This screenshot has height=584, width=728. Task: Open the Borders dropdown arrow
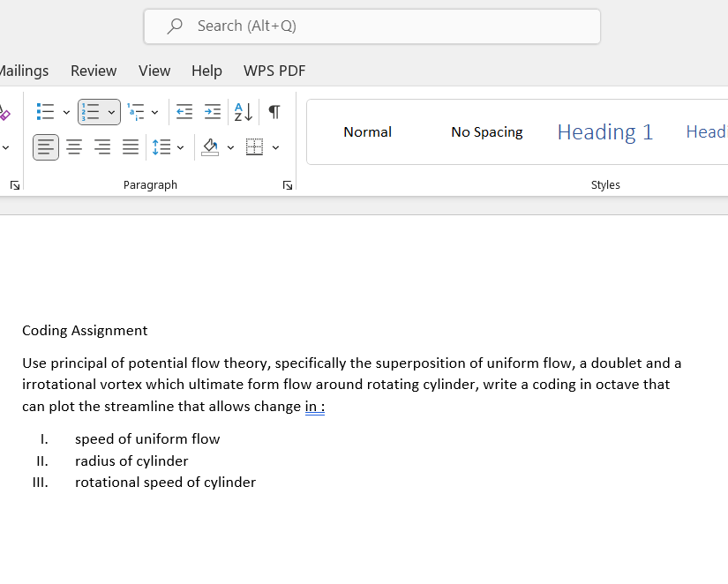[x=276, y=147]
